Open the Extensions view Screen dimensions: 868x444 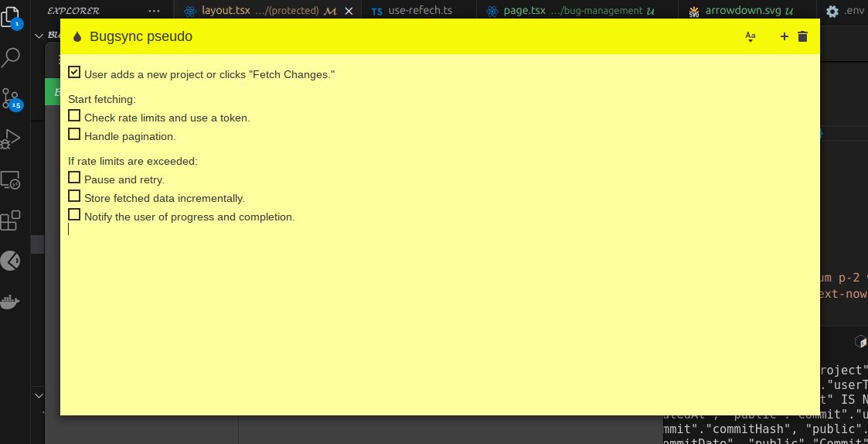(x=11, y=220)
